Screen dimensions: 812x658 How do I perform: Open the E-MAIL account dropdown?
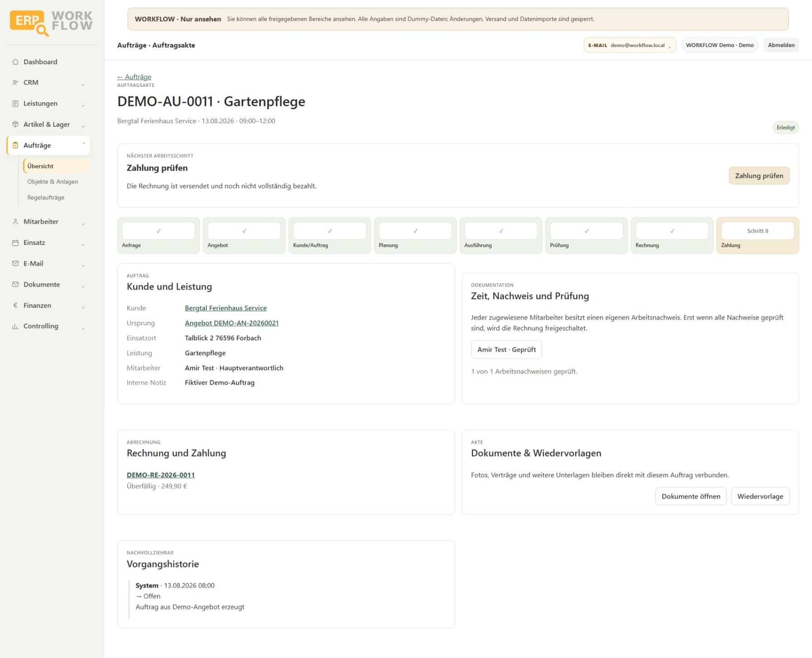[x=630, y=45]
